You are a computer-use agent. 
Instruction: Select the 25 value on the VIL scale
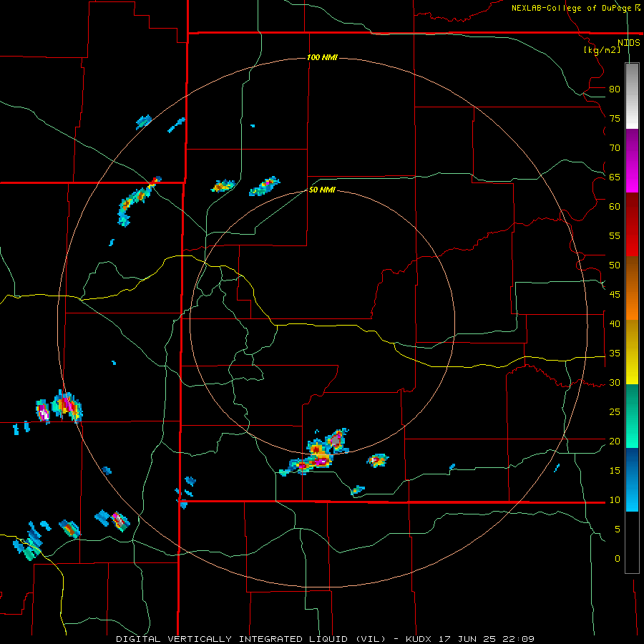[x=615, y=411]
